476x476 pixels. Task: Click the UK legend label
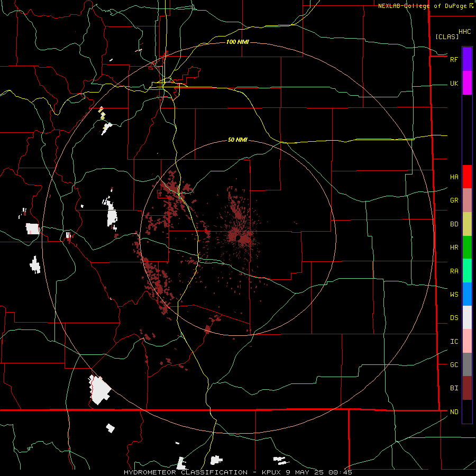[x=454, y=83]
